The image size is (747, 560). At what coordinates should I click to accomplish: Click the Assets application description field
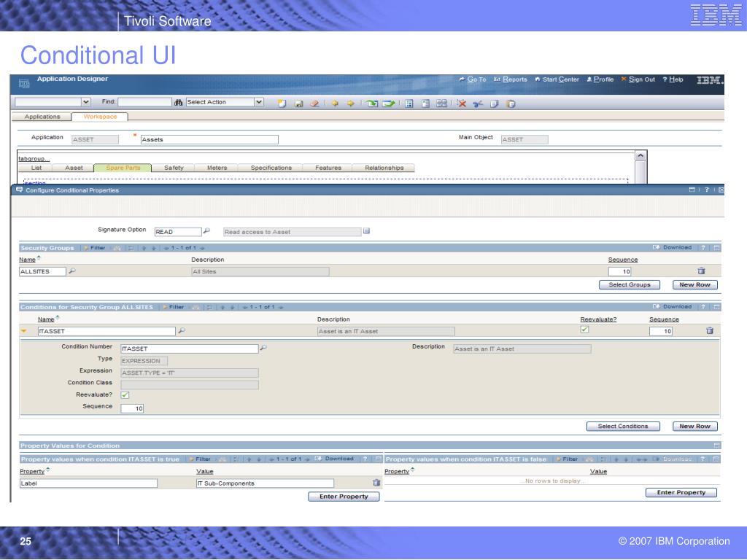[x=209, y=139]
